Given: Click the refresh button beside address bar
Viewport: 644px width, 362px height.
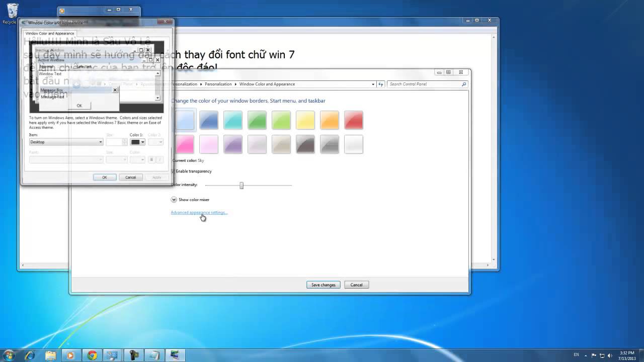Looking at the screenshot, I should 381,84.
